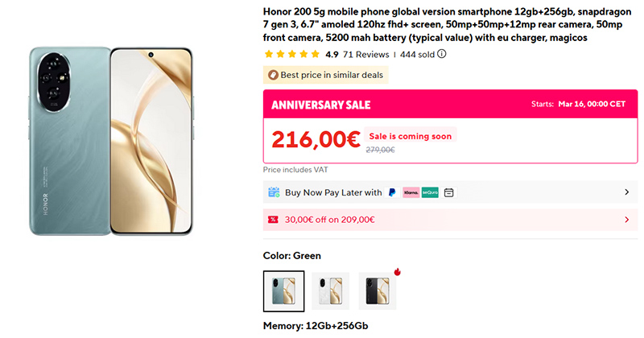Viewport: 644px width, 338px height.
Task: Click the five-star rating stars
Action: pyautogui.click(x=291, y=55)
